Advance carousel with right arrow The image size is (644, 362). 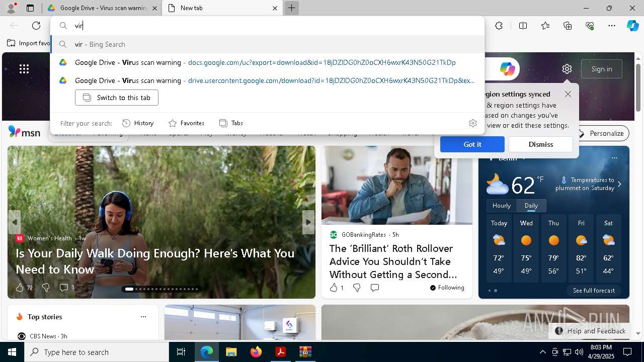pos(308,222)
